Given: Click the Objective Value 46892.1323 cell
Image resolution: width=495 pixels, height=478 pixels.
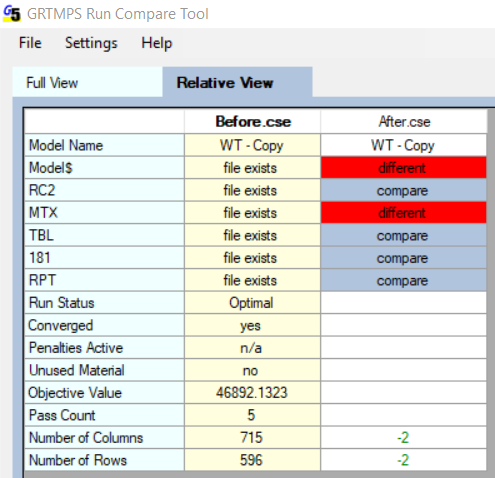Looking at the screenshot, I should point(252,393).
